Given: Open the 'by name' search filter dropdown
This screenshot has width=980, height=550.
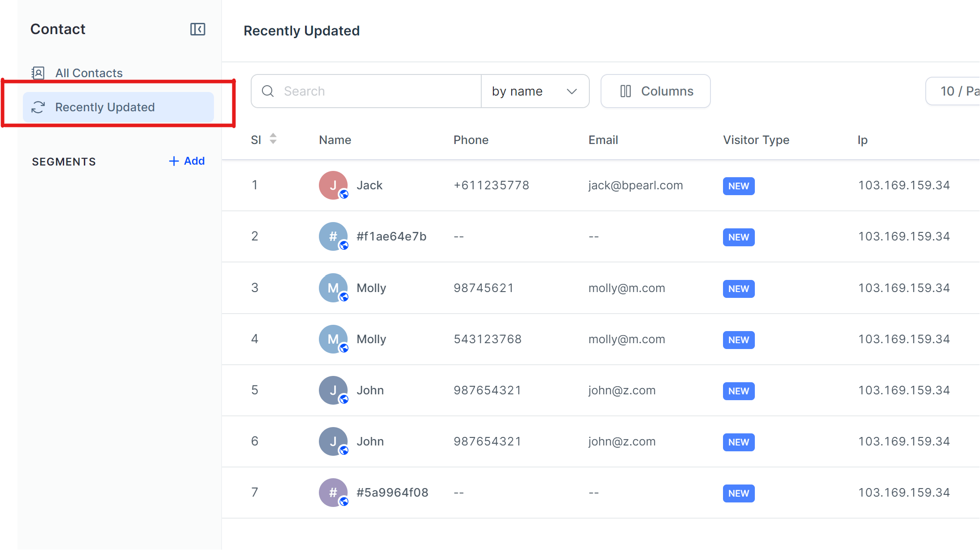Looking at the screenshot, I should [x=535, y=91].
